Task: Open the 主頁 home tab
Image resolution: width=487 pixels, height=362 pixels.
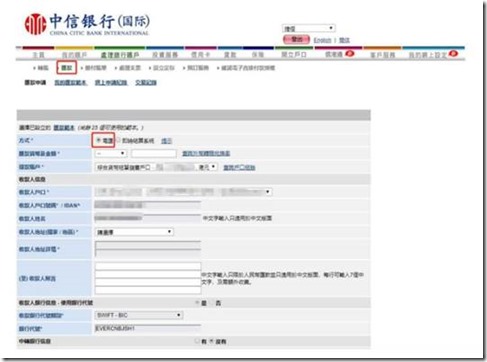Action: click(39, 55)
